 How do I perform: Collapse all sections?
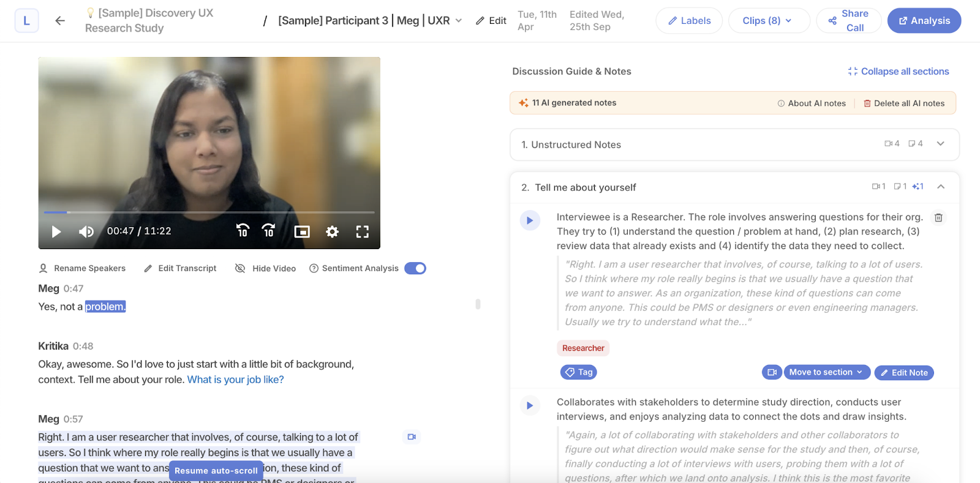(x=899, y=72)
